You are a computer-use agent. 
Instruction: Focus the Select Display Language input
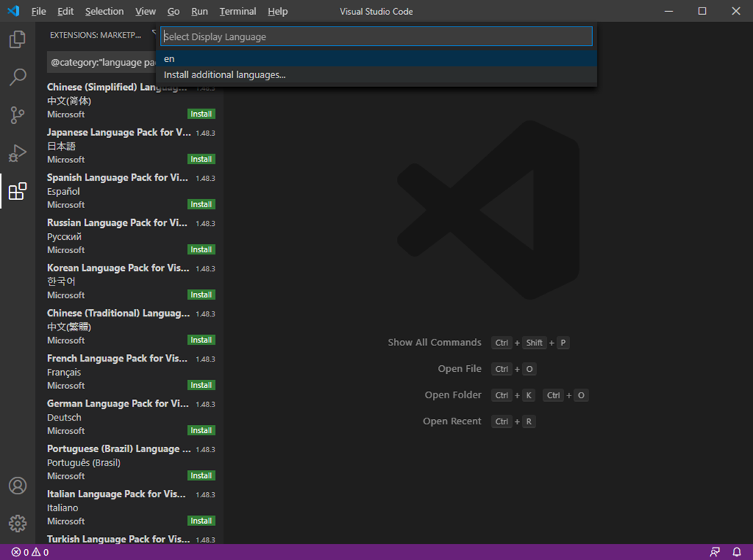pyautogui.click(x=376, y=36)
